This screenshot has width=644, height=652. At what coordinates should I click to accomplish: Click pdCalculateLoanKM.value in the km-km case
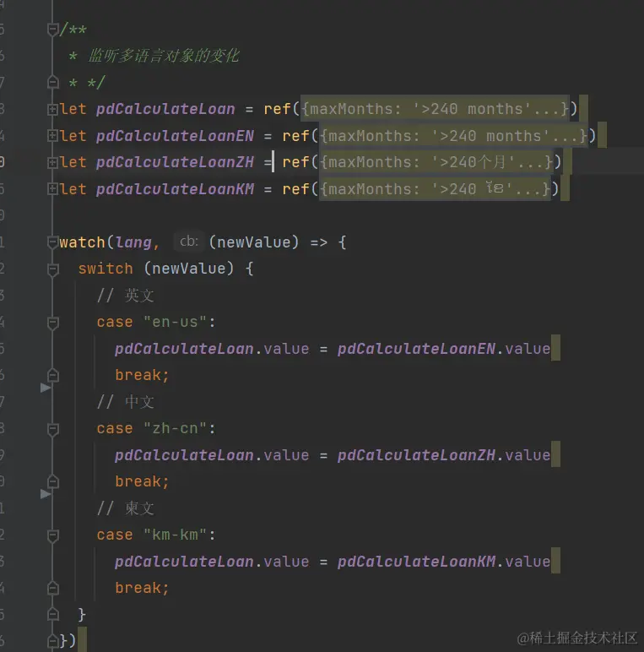[x=444, y=562]
